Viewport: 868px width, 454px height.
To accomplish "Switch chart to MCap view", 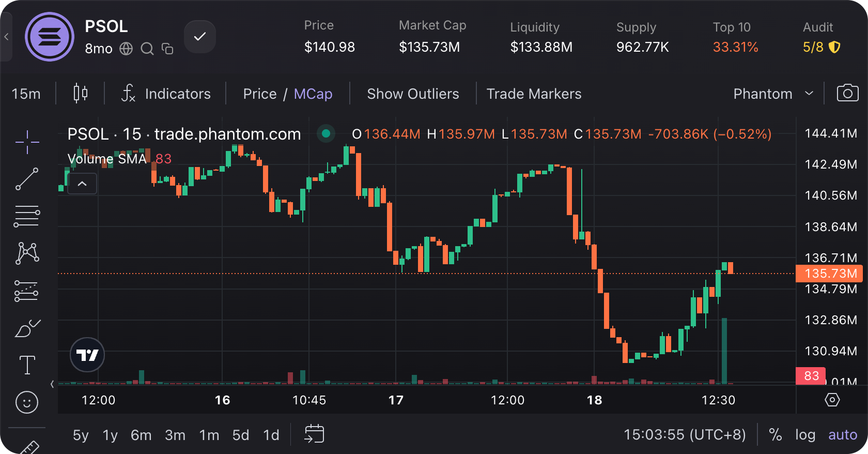I will [x=313, y=94].
